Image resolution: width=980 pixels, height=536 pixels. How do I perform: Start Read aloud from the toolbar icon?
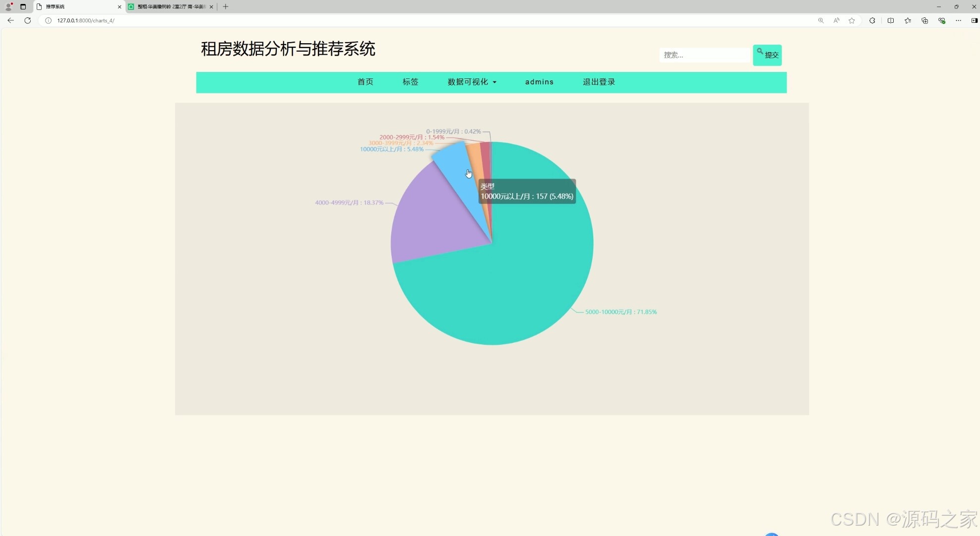tap(837, 20)
